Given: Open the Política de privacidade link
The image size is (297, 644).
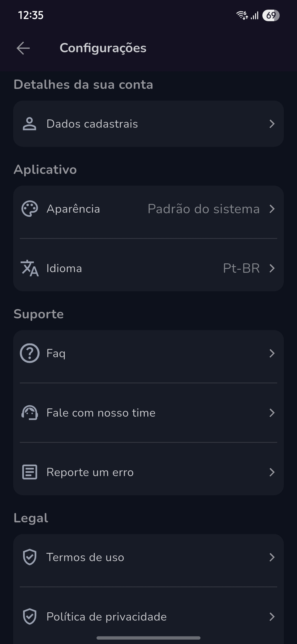Looking at the screenshot, I should [x=106, y=617].
